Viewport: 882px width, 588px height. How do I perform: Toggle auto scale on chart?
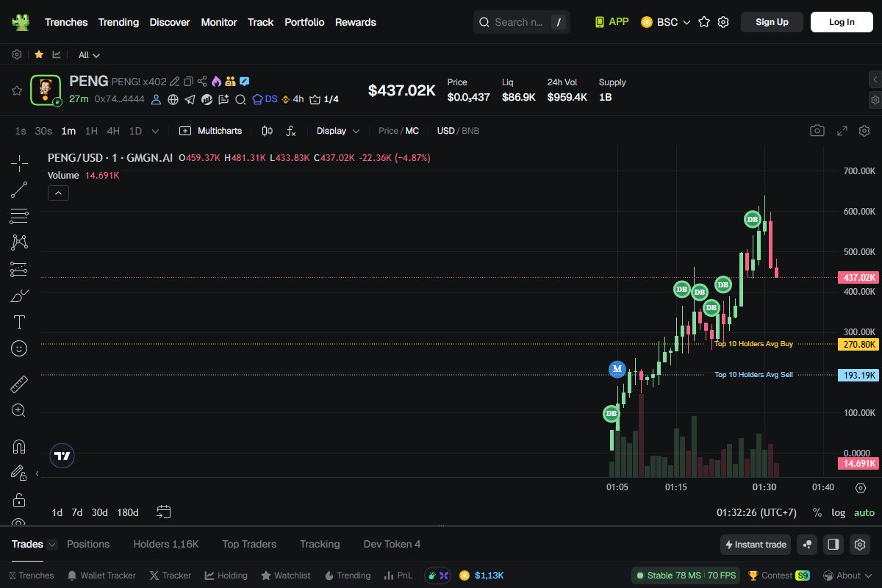[864, 512]
